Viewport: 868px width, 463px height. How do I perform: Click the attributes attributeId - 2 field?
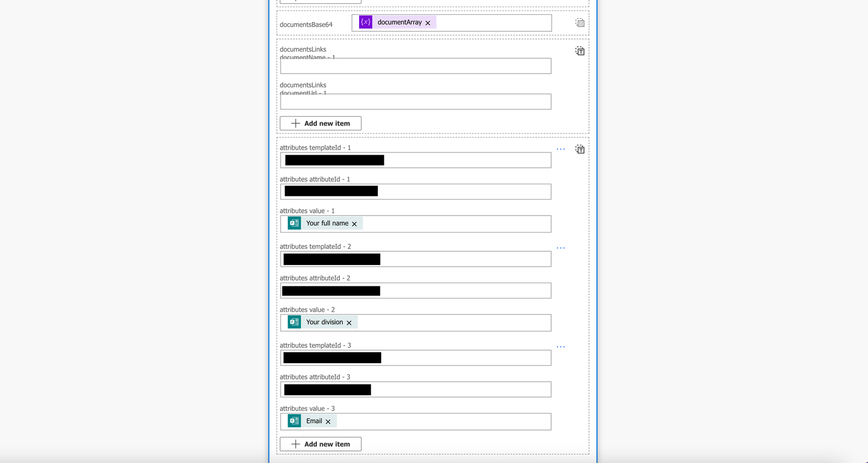pyautogui.click(x=416, y=290)
